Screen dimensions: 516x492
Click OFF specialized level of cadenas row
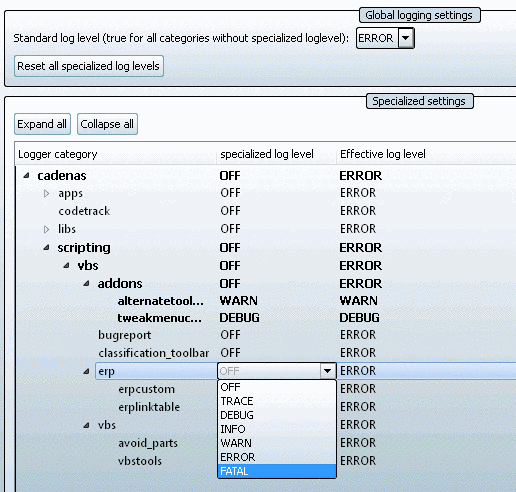pyautogui.click(x=230, y=176)
